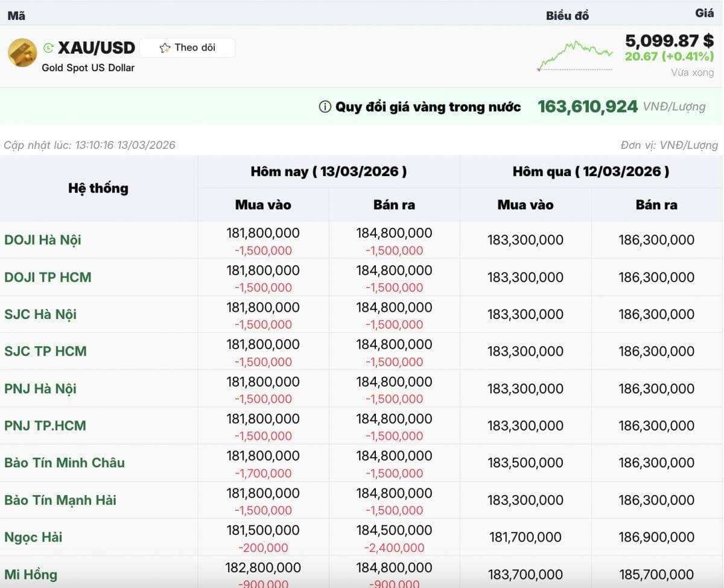Click the XAU/USD symbol title

point(97,48)
